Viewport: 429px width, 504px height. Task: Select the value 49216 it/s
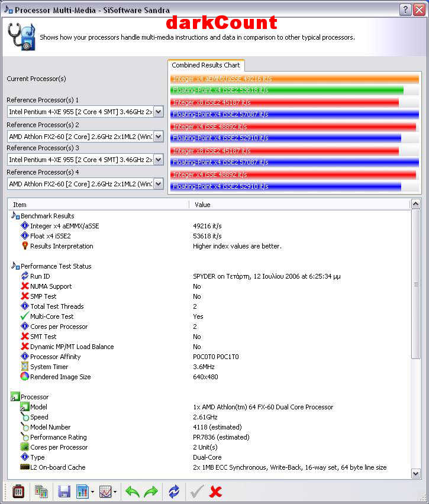[208, 226]
